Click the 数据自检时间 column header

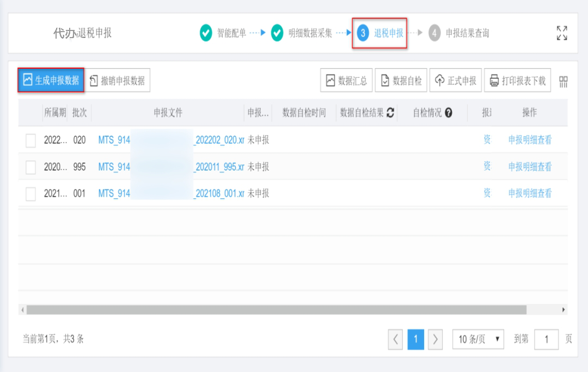(x=304, y=113)
